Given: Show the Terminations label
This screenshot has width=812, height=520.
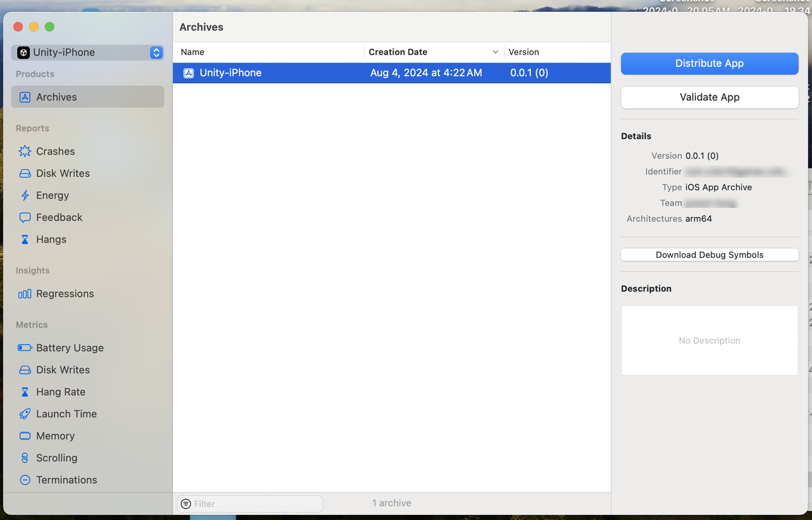Looking at the screenshot, I should click(x=66, y=480).
